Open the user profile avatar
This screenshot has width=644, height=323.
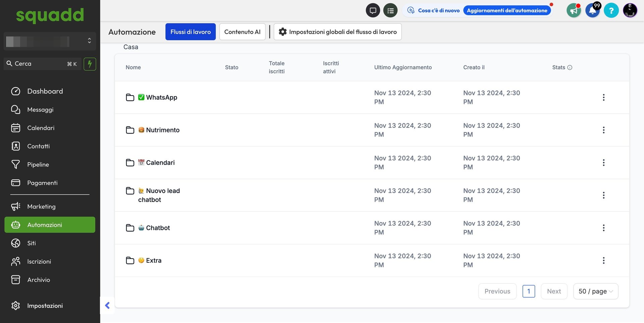630,11
